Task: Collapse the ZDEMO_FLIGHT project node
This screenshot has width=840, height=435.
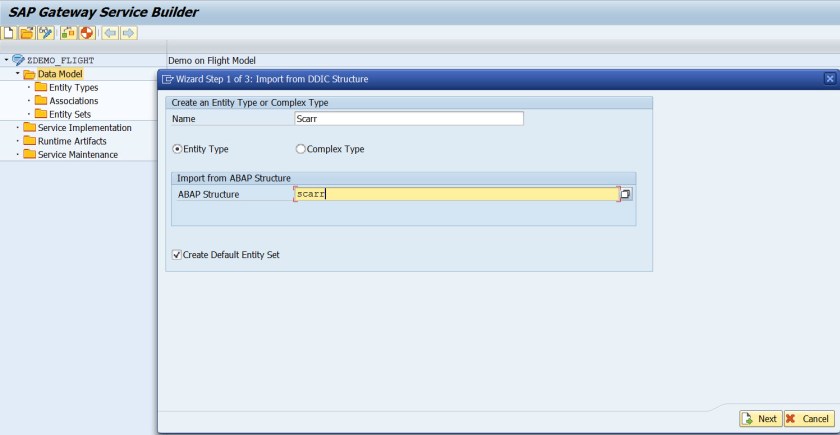Action: point(6,60)
